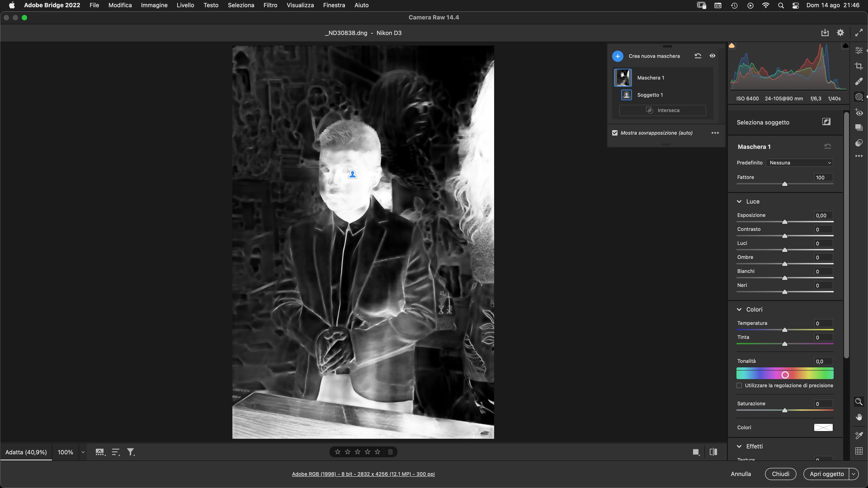Screen dimensions: 868x488
Task: Open the Filtro menu
Action: click(x=270, y=5)
